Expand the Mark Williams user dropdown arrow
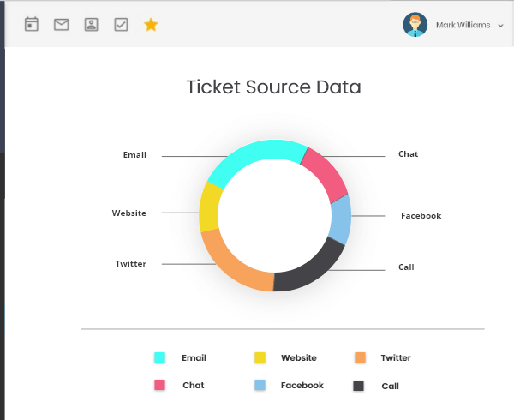Image resolution: width=514 pixels, height=420 pixels. 500,26
